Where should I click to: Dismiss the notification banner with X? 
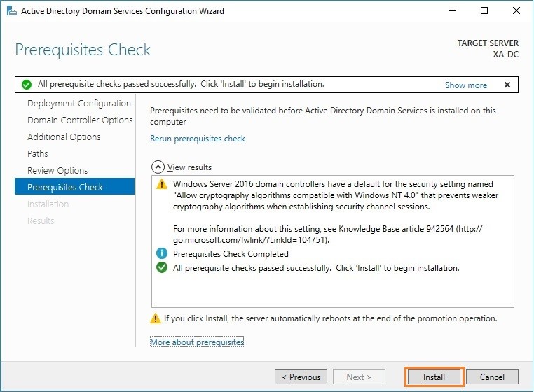coord(507,85)
